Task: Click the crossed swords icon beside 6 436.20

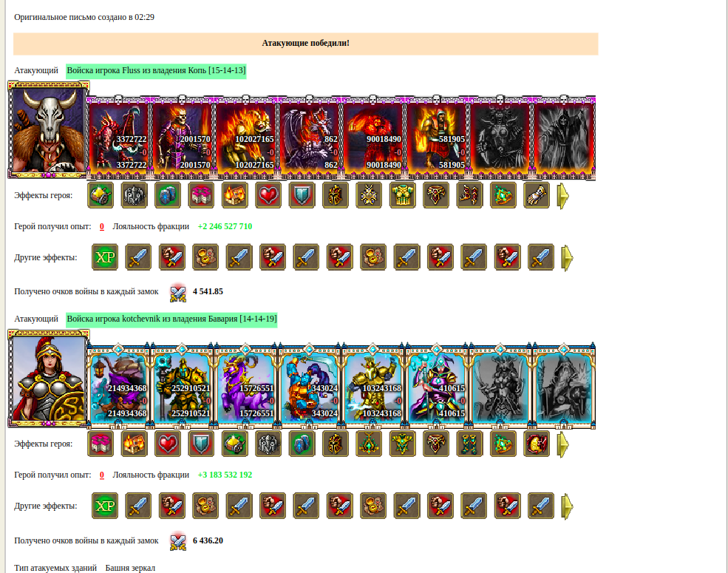Action: tap(178, 541)
